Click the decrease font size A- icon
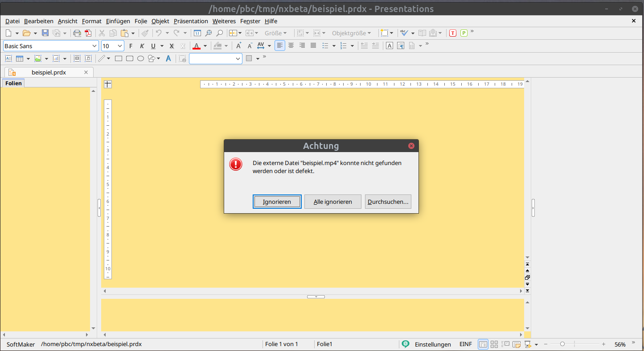The width and height of the screenshot is (644, 351). pyautogui.click(x=250, y=45)
